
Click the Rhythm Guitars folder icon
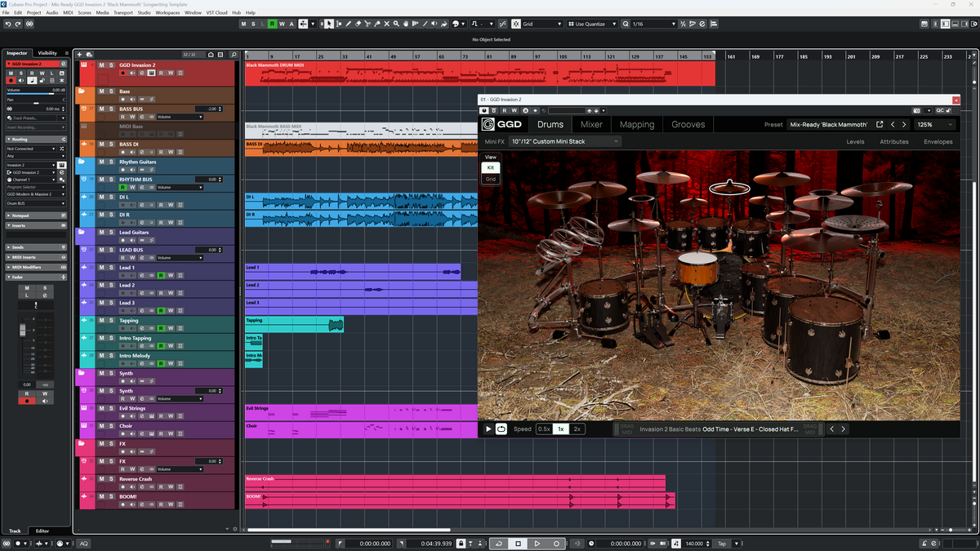point(82,162)
